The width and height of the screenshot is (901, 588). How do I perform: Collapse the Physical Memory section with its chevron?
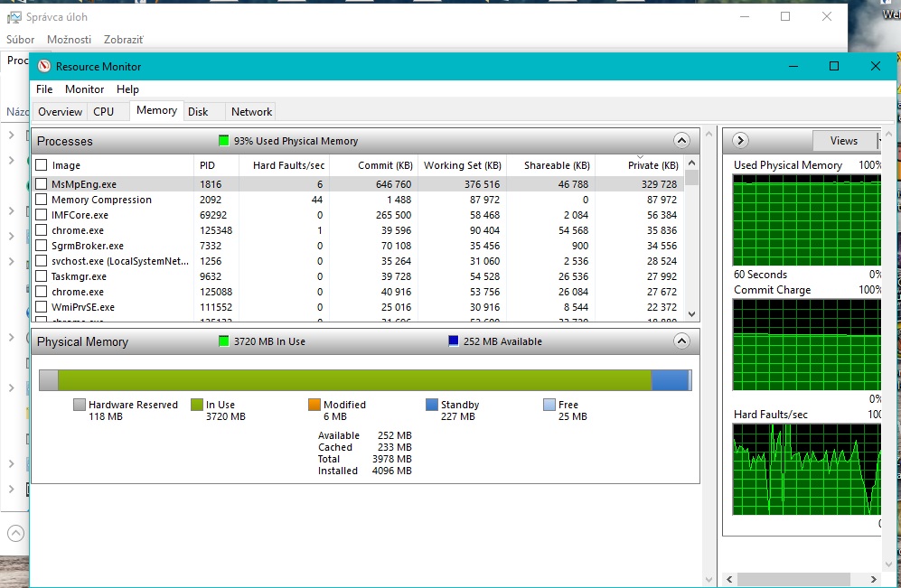pyautogui.click(x=681, y=341)
